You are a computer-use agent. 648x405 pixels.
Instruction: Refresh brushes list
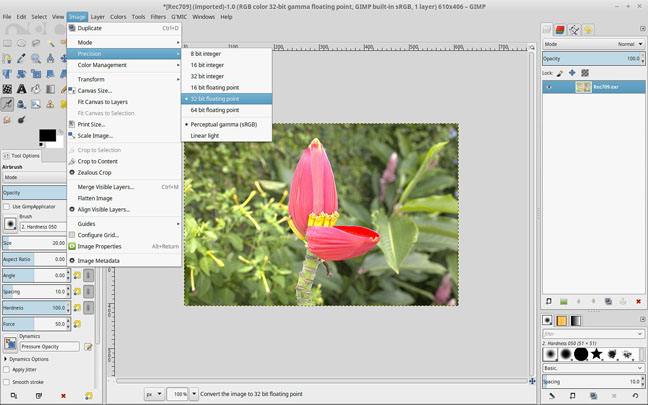pos(635,396)
